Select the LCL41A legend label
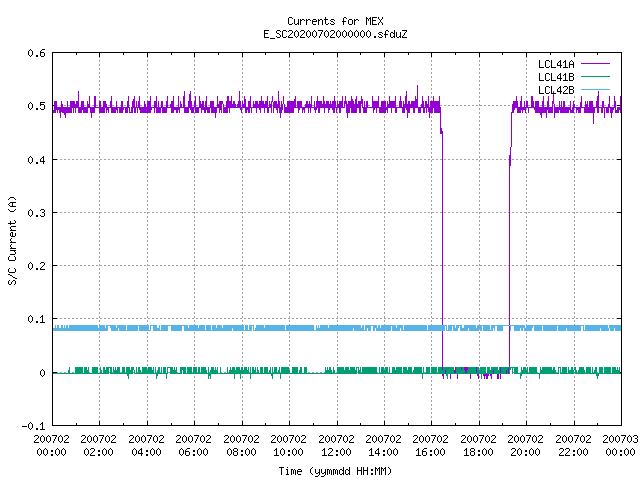The width and height of the screenshot is (640, 480). (x=556, y=64)
